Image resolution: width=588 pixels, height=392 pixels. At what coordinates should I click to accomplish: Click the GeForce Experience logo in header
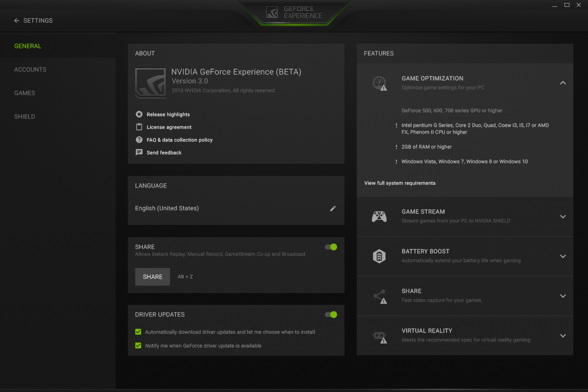[x=294, y=12]
